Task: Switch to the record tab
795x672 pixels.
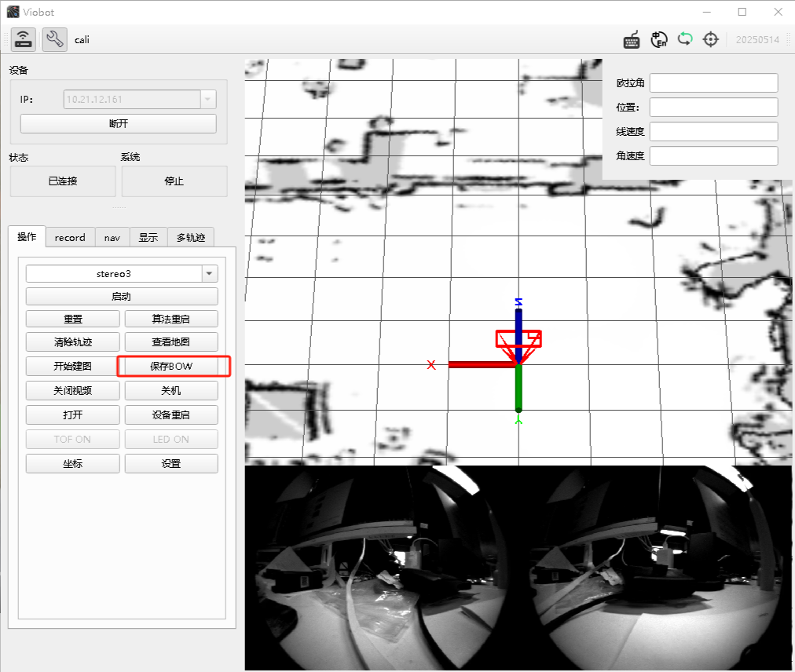Action: (x=70, y=237)
